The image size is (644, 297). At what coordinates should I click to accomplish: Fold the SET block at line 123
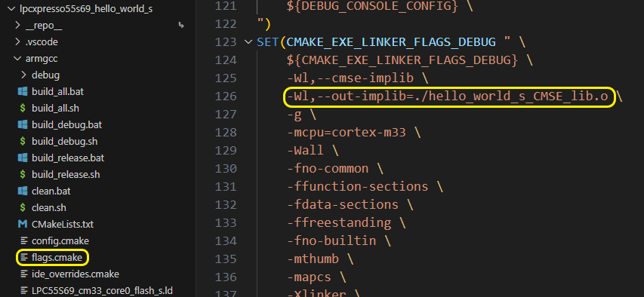pos(248,42)
